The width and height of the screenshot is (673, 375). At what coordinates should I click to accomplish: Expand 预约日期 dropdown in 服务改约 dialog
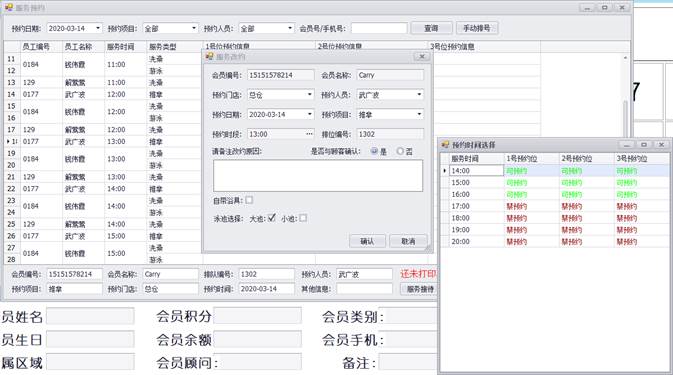pos(309,114)
